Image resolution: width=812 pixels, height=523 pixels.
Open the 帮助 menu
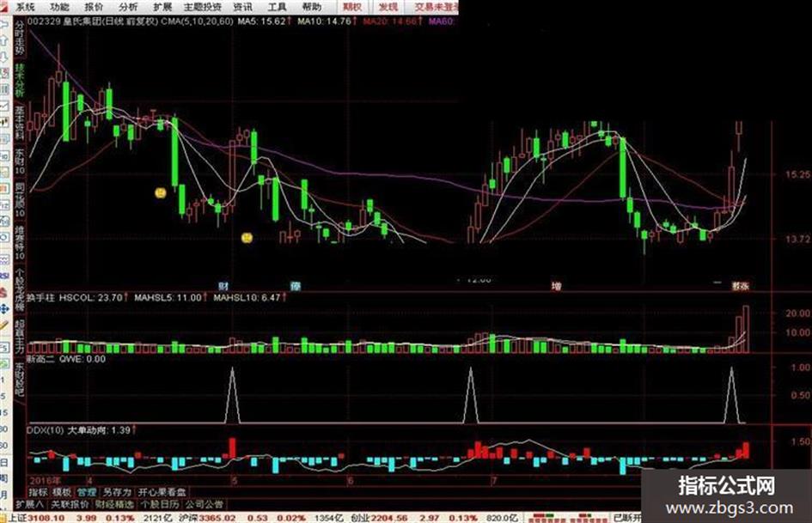311,7
